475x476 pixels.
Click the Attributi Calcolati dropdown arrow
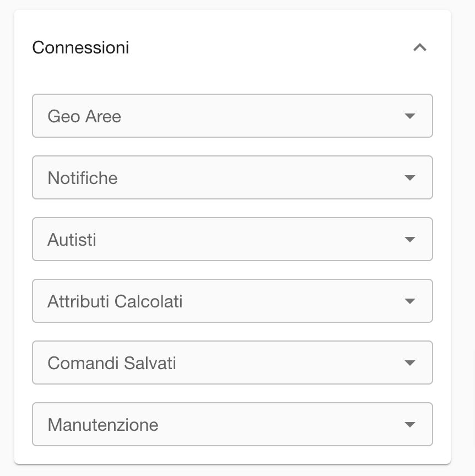(409, 301)
